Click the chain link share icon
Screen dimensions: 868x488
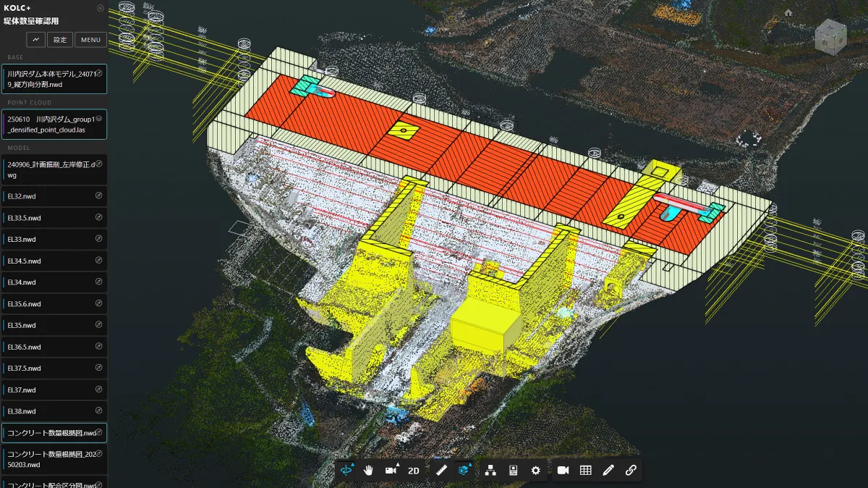coord(631,470)
